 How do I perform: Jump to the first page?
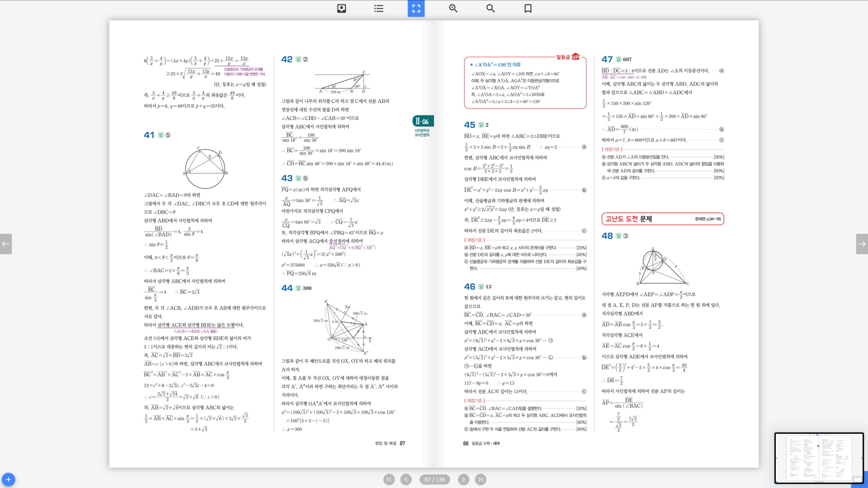click(389, 479)
